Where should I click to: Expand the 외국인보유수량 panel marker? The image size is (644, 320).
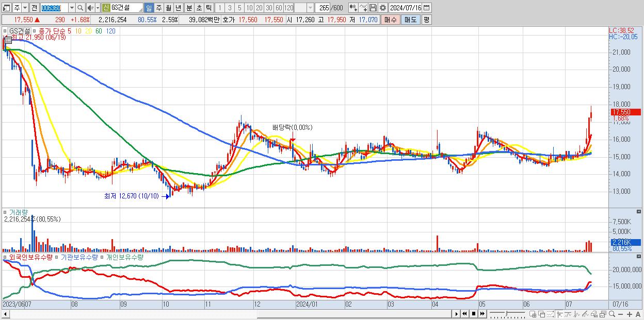5,257
